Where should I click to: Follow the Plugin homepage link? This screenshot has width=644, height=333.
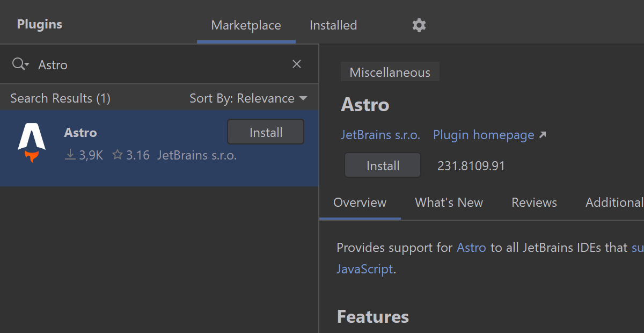click(483, 135)
